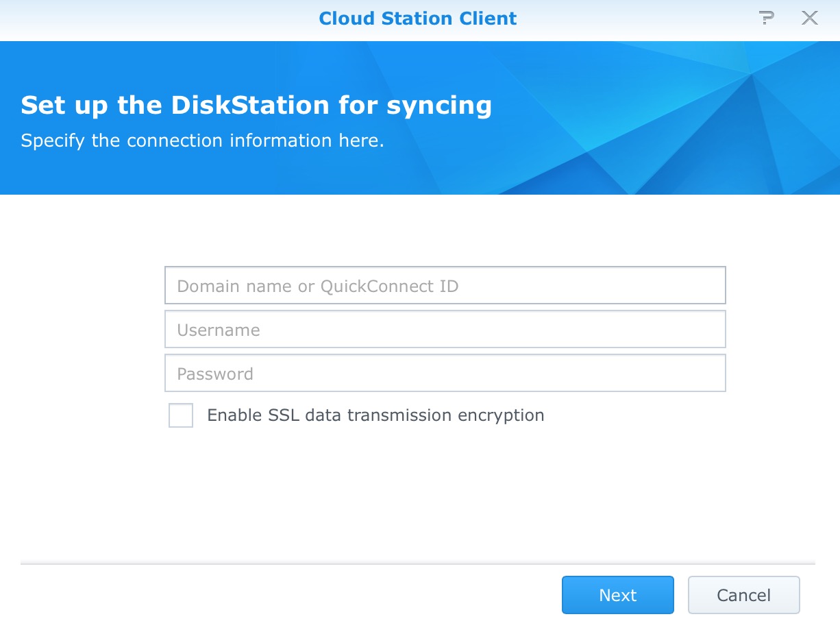
Task: Dismiss the wizard using the Cancel button
Action: coord(743,595)
